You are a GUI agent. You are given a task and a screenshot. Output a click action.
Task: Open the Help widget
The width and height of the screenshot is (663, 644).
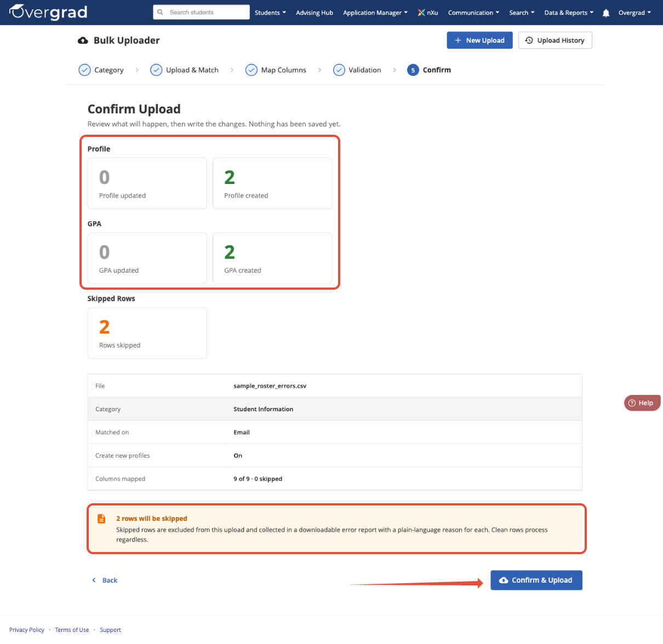click(642, 403)
